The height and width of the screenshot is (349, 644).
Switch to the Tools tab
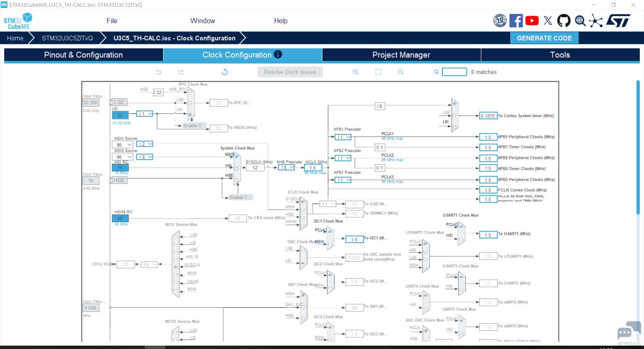tap(560, 55)
